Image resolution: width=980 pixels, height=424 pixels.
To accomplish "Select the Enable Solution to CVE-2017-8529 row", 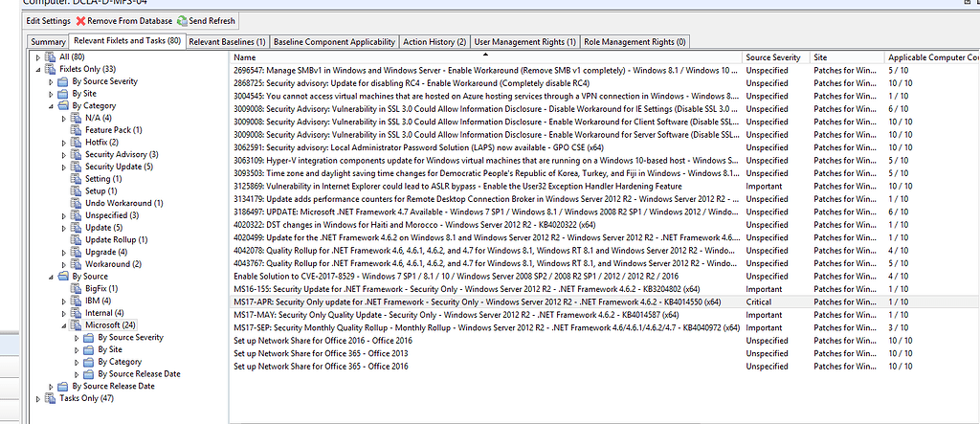I will [x=604, y=276].
